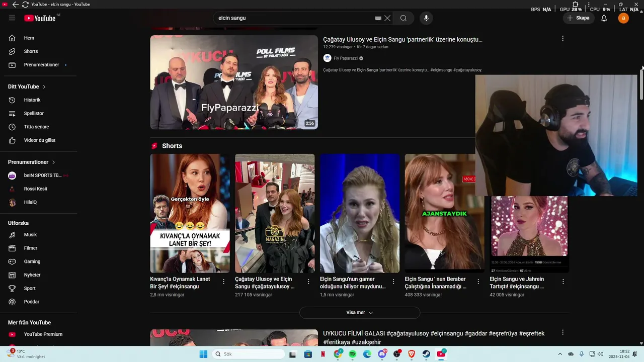Expand shorts with Visa mer

click(360, 313)
